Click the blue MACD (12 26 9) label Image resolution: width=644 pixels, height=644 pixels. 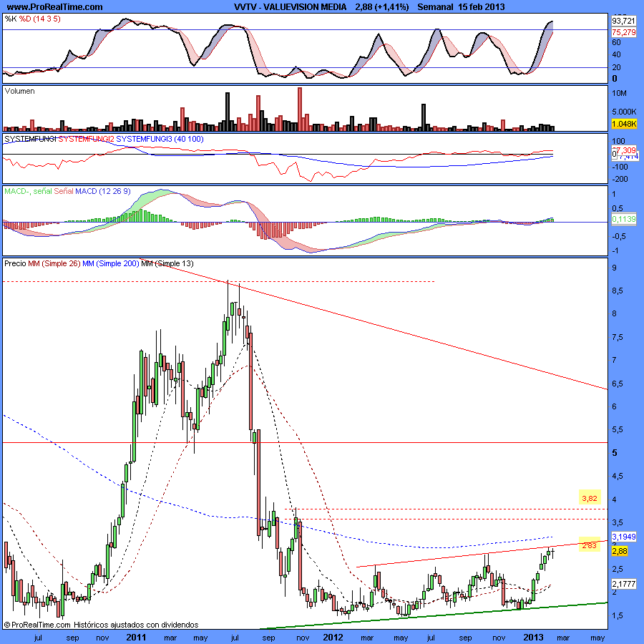point(102,191)
